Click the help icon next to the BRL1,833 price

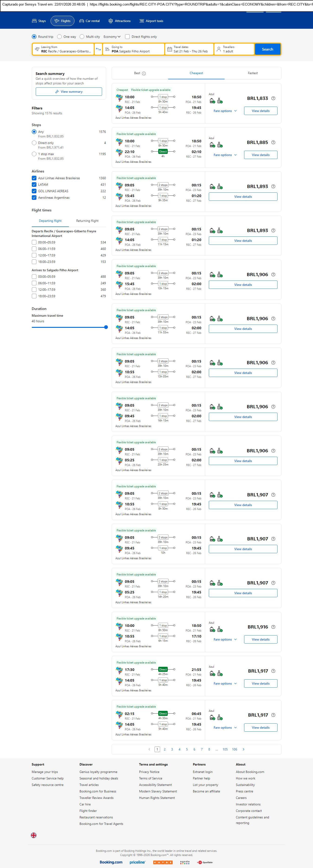point(273,98)
